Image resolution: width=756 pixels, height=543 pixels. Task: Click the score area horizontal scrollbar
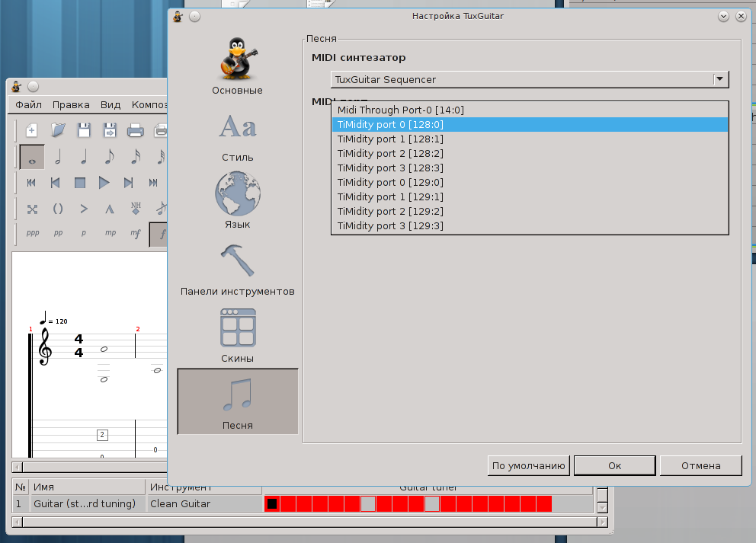click(x=90, y=467)
